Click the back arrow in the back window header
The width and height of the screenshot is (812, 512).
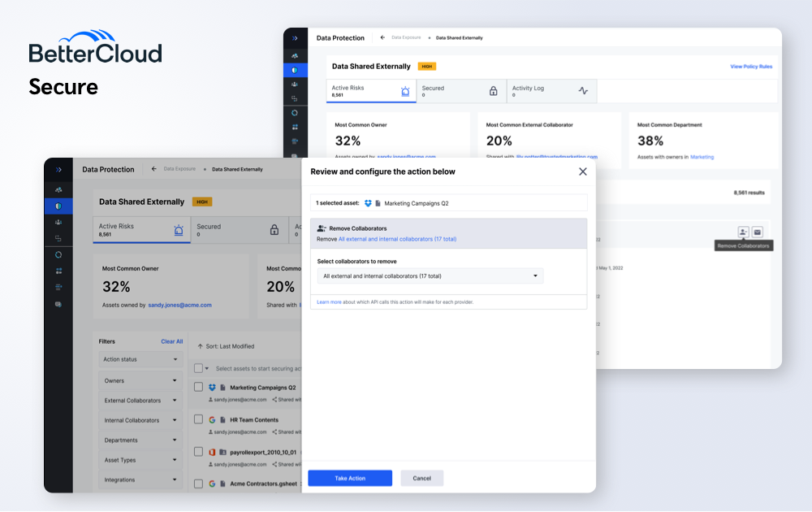coord(382,38)
